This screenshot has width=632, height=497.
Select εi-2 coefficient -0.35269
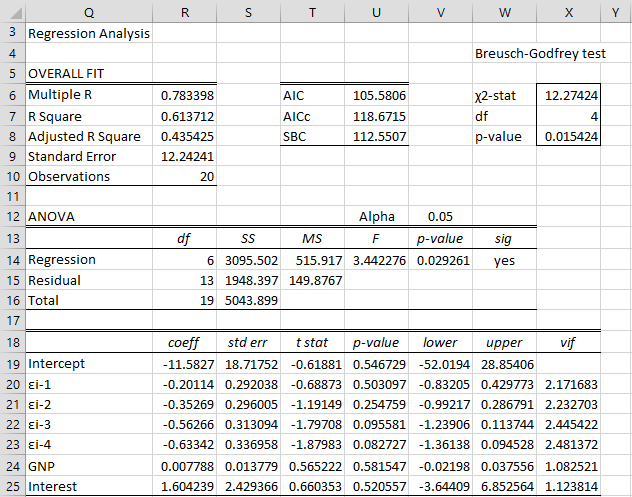(x=185, y=404)
